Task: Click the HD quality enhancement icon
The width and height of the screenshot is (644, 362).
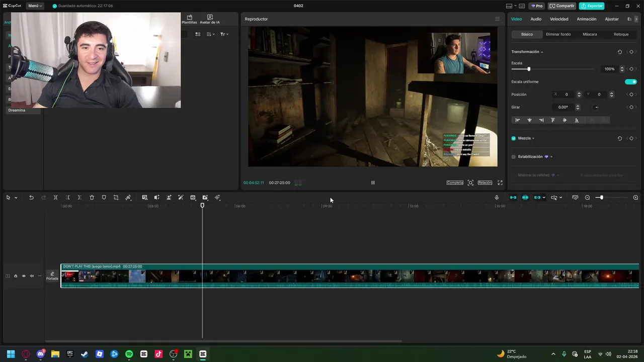Action: pyautogui.click(x=193, y=198)
